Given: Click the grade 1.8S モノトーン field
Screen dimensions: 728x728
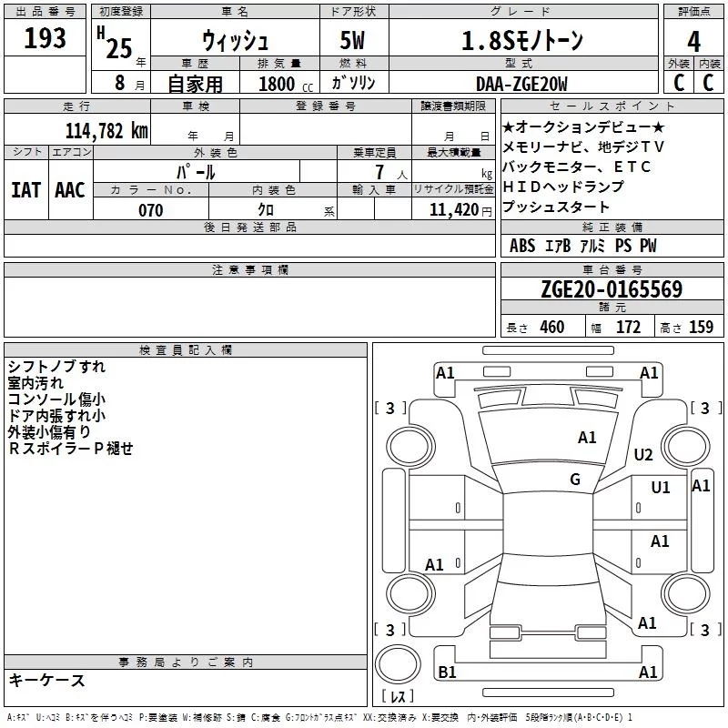Looking at the screenshot, I should [522, 39].
